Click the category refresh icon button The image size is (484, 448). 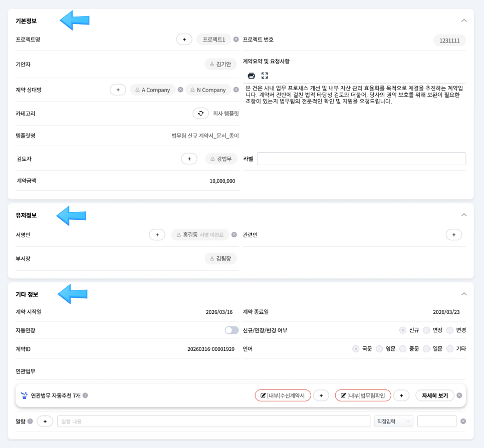[x=200, y=114]
